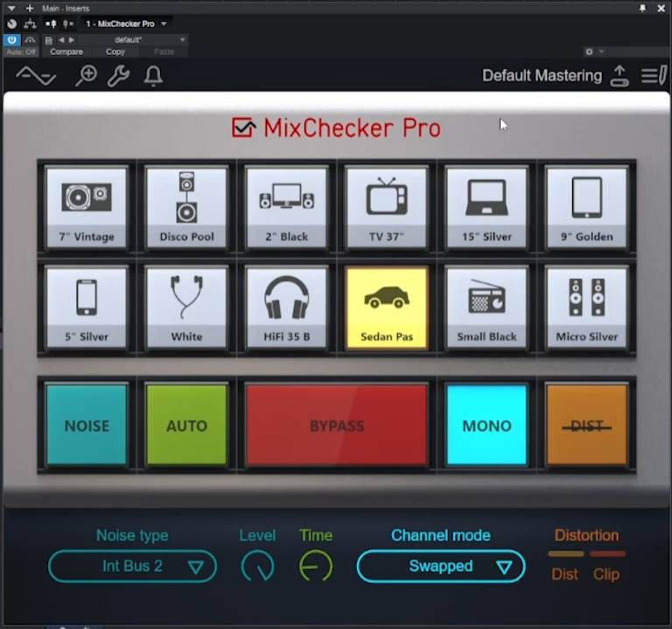Choose the 15" Silver laptop simulation
This screenshot has width=672, height=629.
(486, 207)
